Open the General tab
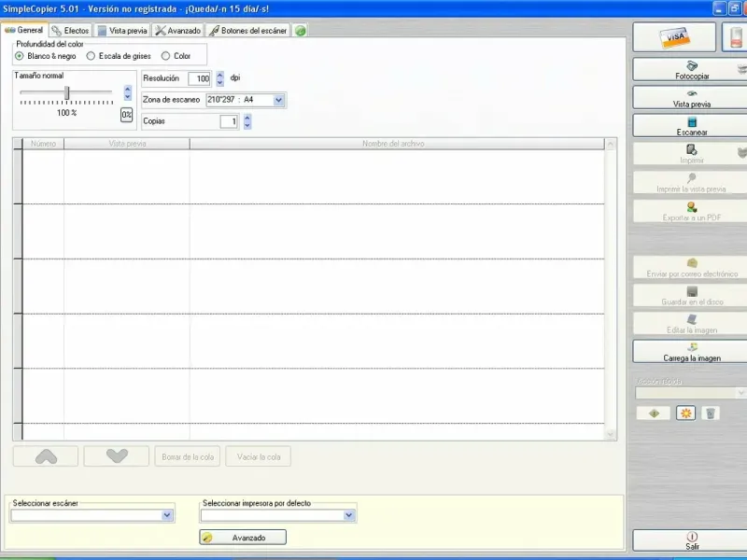 24,30
